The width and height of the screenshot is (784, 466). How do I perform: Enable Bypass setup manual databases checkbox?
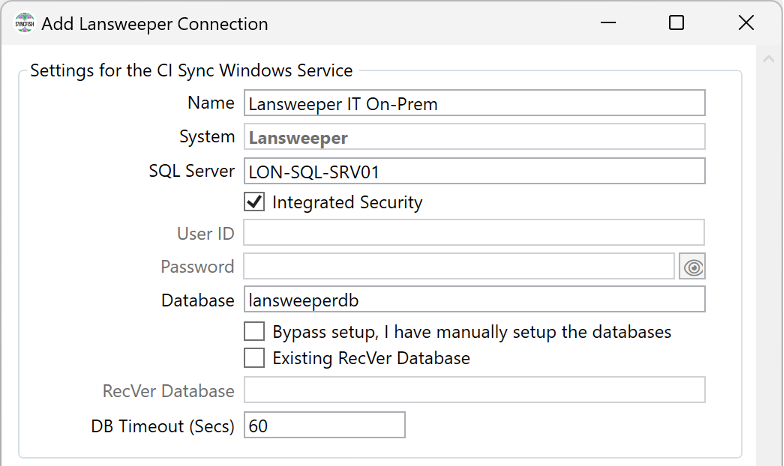[x=254, y=332]
